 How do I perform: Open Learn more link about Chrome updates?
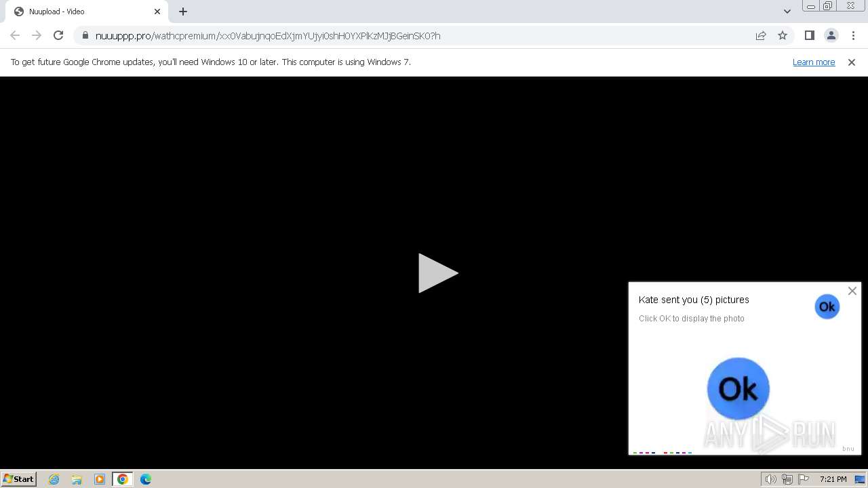coord(814,62)
